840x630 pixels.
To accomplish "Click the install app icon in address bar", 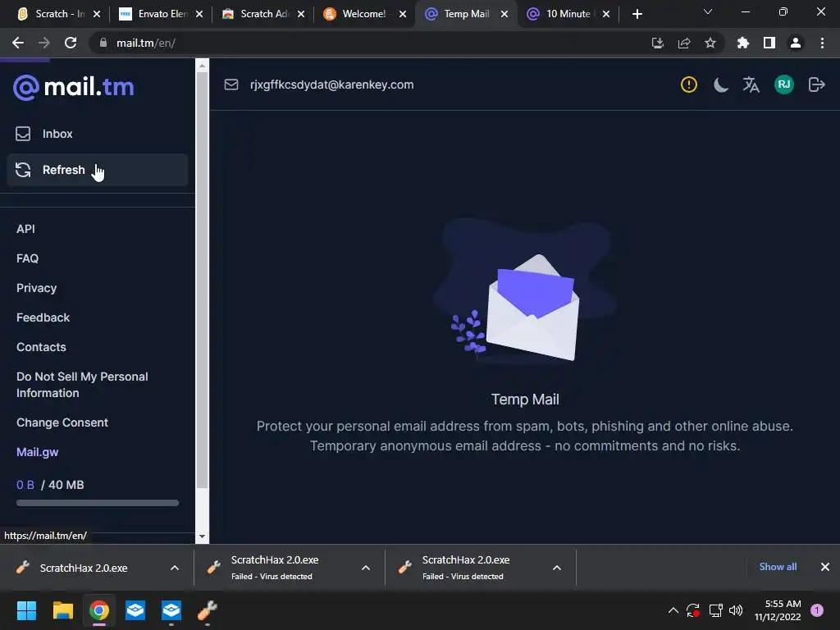I will [x=657, y=43].
